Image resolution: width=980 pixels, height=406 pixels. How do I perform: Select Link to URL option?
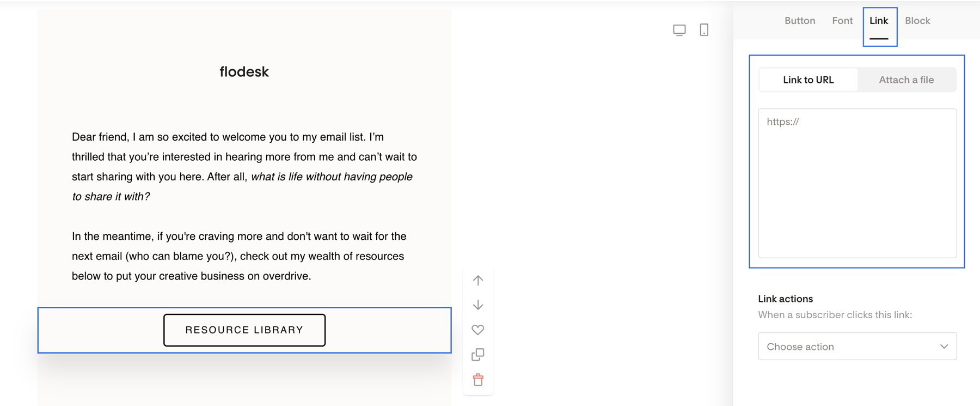pyautogui.click(x=808, y=80)
